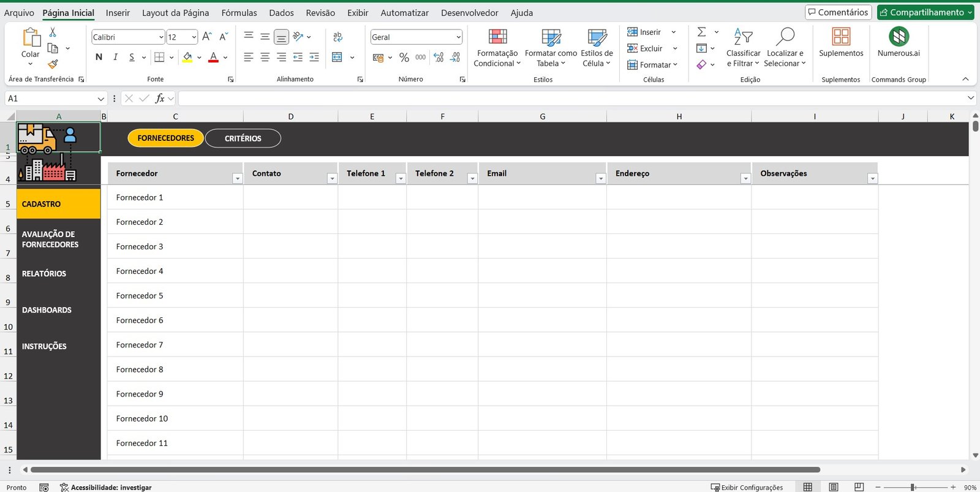
Task: Click the Name Box showing A1
Action: [50, 99]
